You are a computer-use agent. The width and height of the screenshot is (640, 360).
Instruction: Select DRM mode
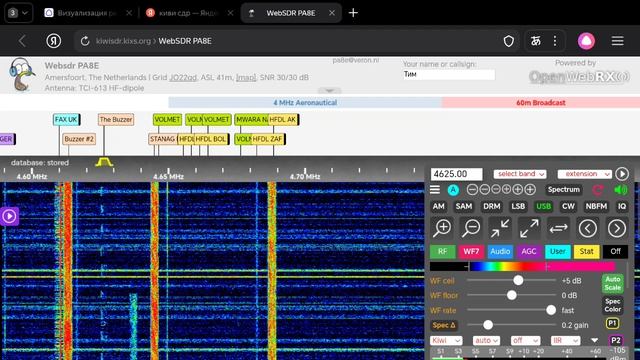coord(491,207)
